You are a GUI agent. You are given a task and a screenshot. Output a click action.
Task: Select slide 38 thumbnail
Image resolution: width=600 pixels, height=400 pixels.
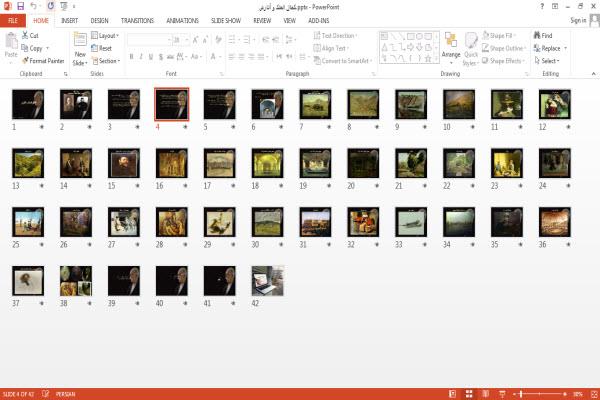click(x=76, y=281)
